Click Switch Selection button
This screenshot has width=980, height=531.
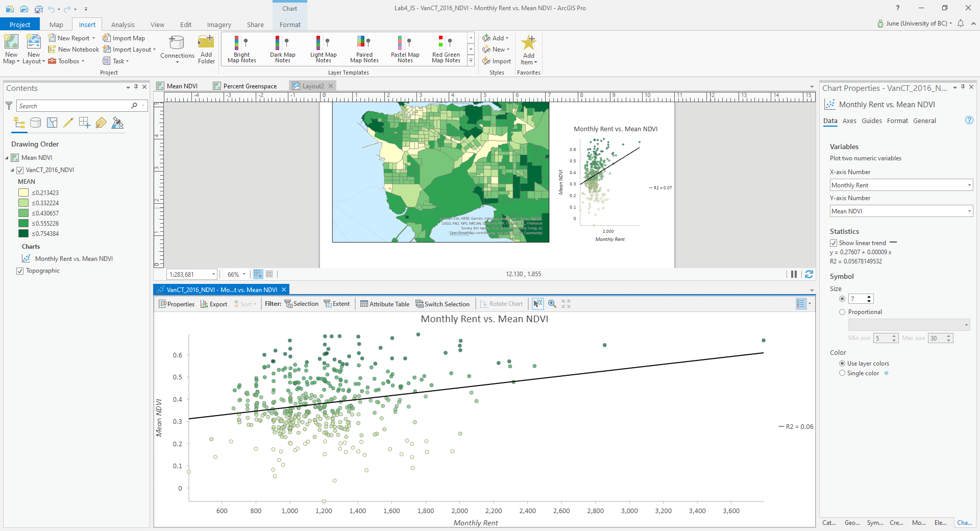click(443, 304)
